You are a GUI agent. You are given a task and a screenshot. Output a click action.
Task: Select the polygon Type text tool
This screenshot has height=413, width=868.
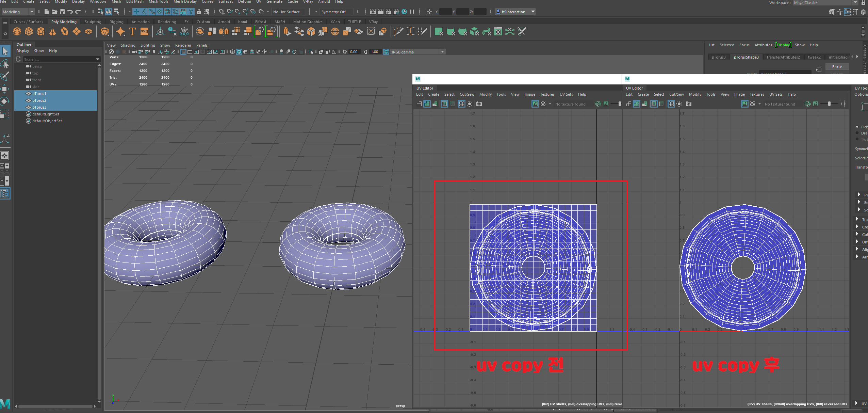(132, 32)
